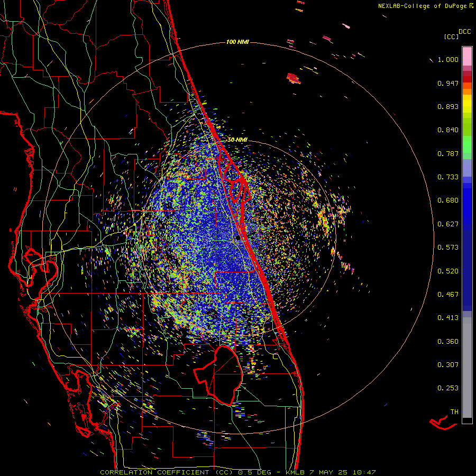Click the CORRELATION COEFFICIENT (CC) caption text

[167, 472]
